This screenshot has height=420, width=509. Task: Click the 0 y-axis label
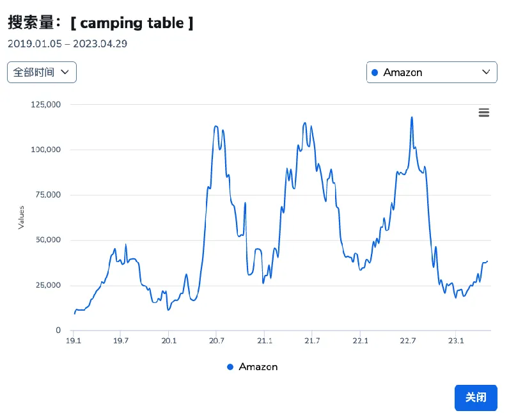coord(58,331)
